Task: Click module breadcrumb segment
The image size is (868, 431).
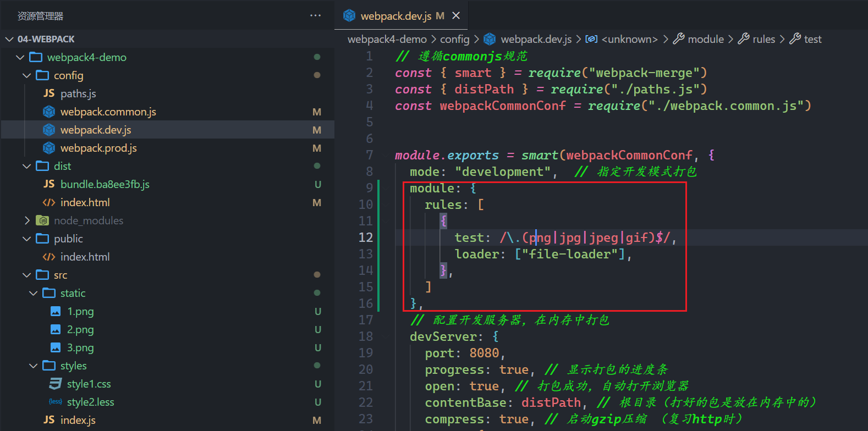Action: (x=706, y=39)
